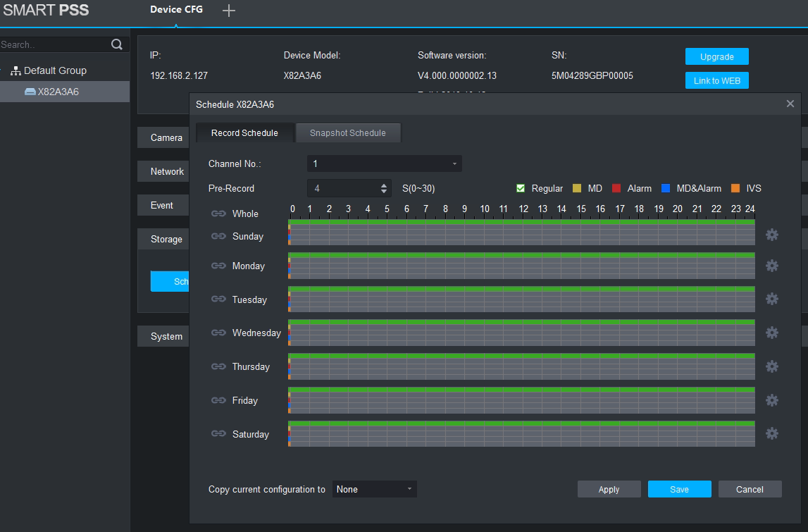Select the Alarm record type swatch
The height and width of the screenshot is (532, 808).
[616, 188]
